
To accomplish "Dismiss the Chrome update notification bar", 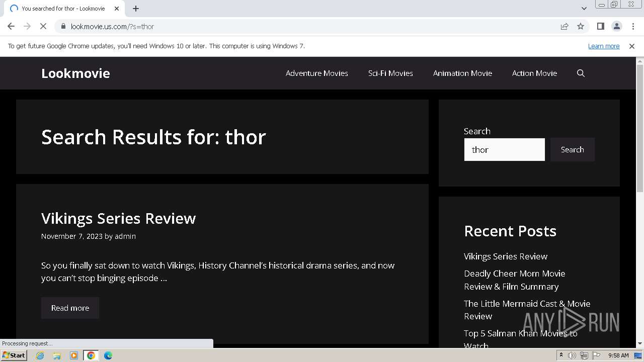I will tap(632, 46).
